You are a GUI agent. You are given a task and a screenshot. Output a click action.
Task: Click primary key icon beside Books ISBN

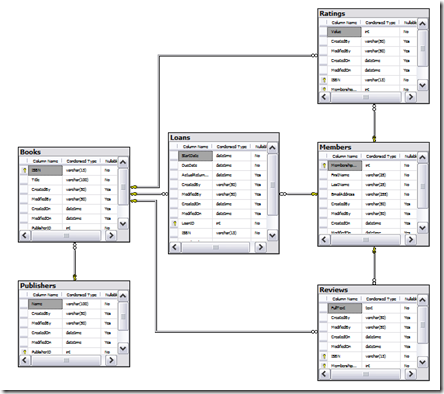[x=24, y=170]
